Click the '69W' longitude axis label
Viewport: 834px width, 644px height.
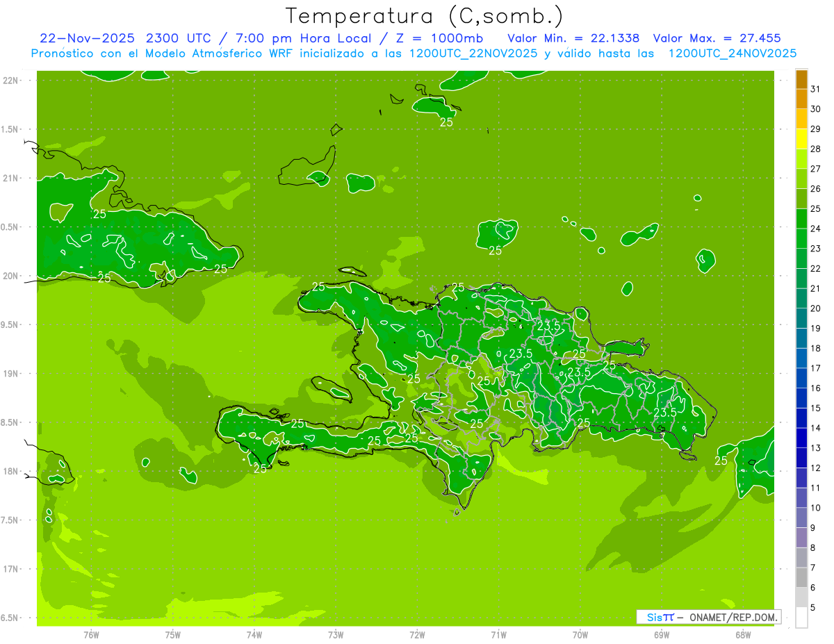pyautogui.click(x=662, y=634)
